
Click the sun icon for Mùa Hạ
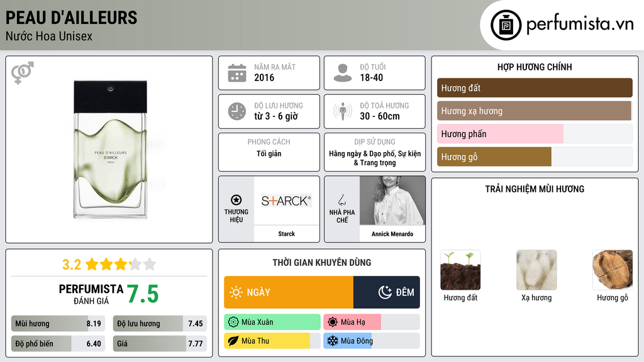333,322
